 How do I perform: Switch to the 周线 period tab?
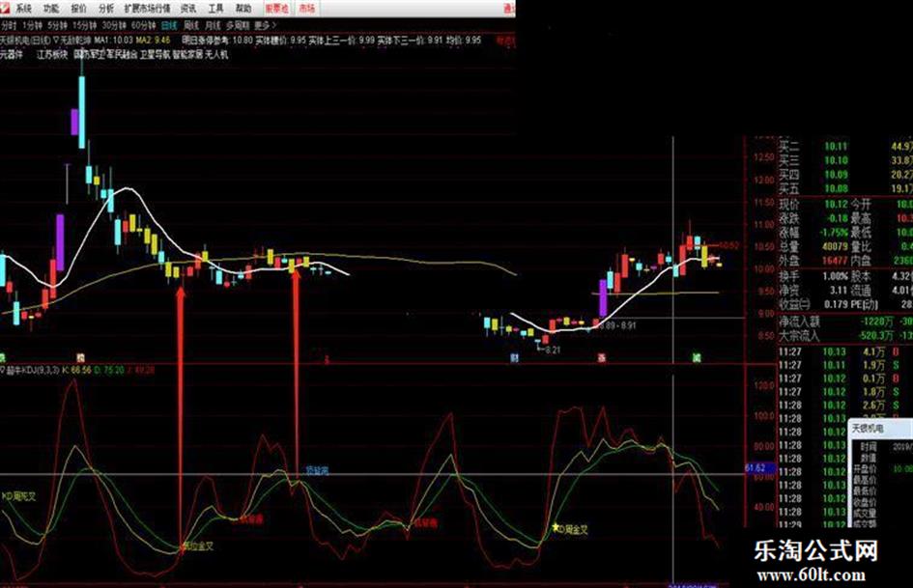pyautogui.click(x=191, y=26)
